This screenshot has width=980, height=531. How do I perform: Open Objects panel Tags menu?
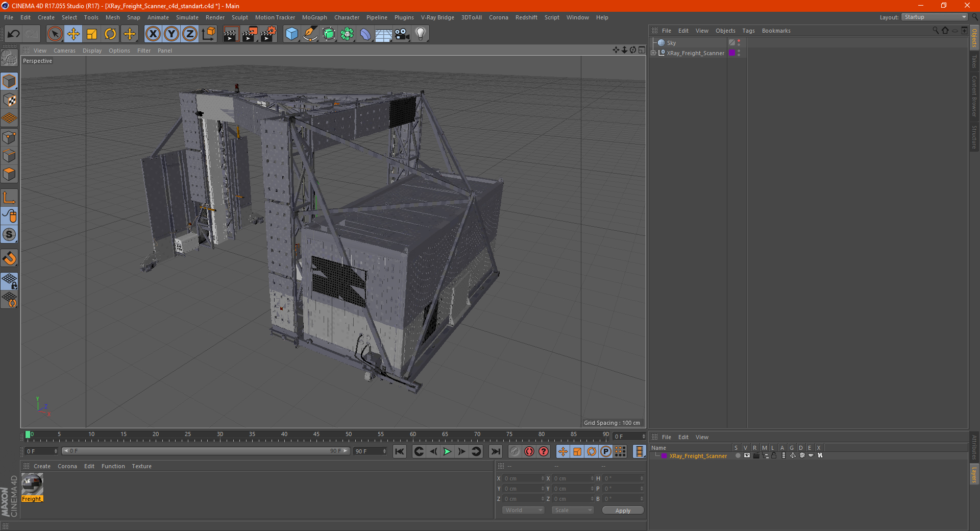(x=748, y=31)
